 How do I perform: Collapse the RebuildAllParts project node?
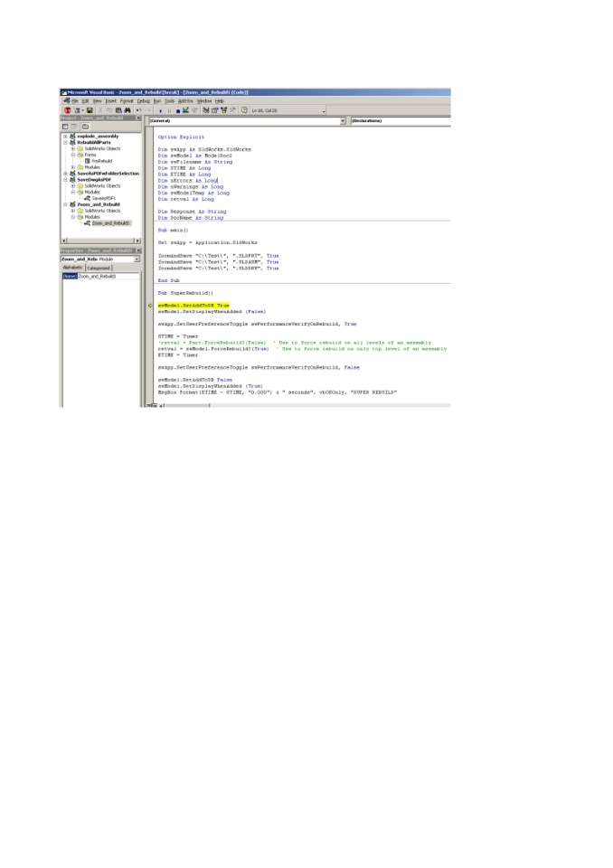coord(65,142)
